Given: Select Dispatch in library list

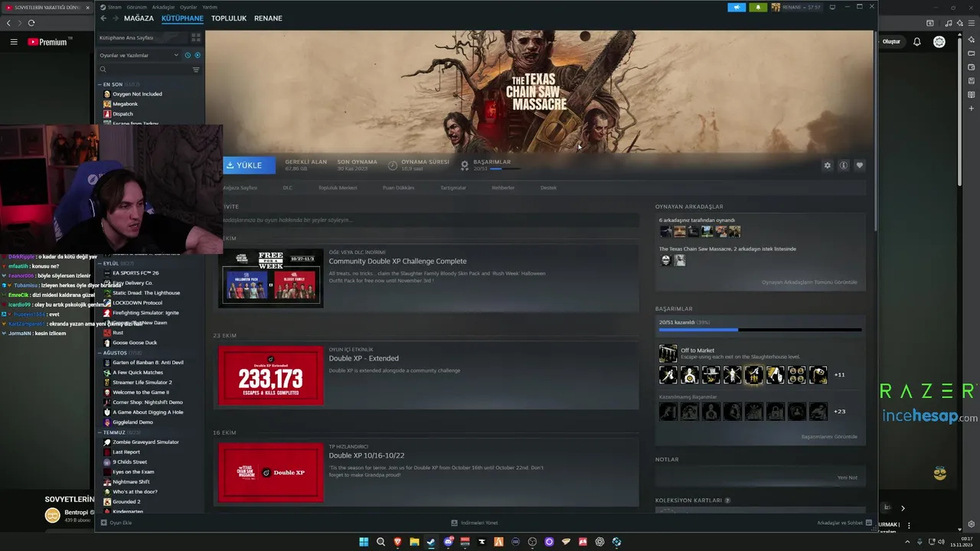Looking at the screenshot, I should tap(122, 114).
